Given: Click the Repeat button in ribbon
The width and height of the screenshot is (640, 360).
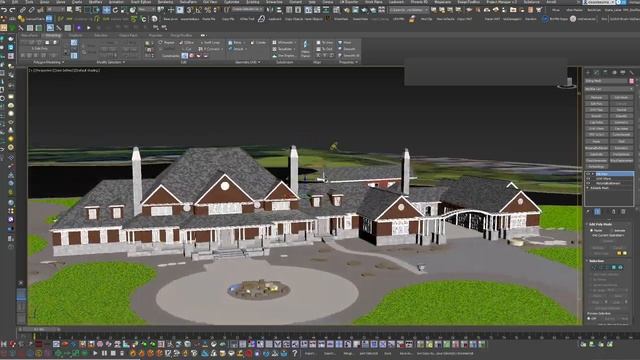Looking at the screenshot, I should 167,42.
